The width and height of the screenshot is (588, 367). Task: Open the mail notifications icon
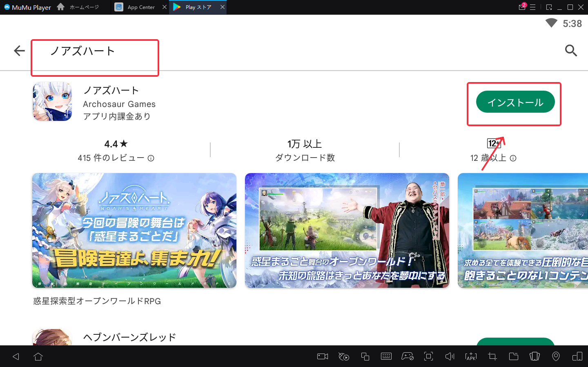[522, 7]
